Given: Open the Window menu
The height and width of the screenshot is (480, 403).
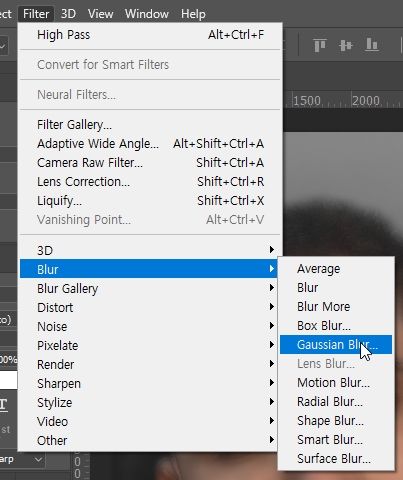Looking at the screenshot, I should click(147, 14).
